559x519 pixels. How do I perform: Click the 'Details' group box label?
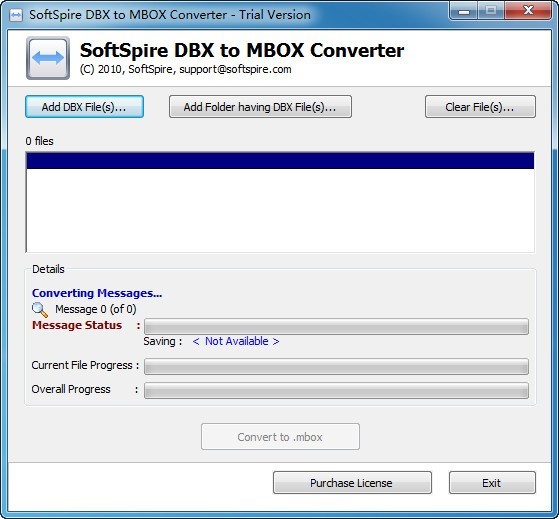coord(48,269)
